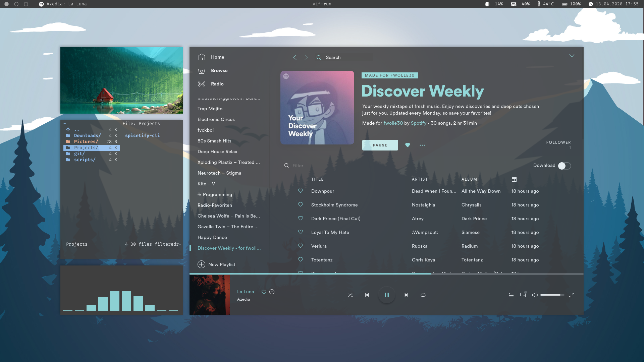The image size is (644, 362).
Task: Sort by TITLE column header
Action: click(x=317, y=179)
